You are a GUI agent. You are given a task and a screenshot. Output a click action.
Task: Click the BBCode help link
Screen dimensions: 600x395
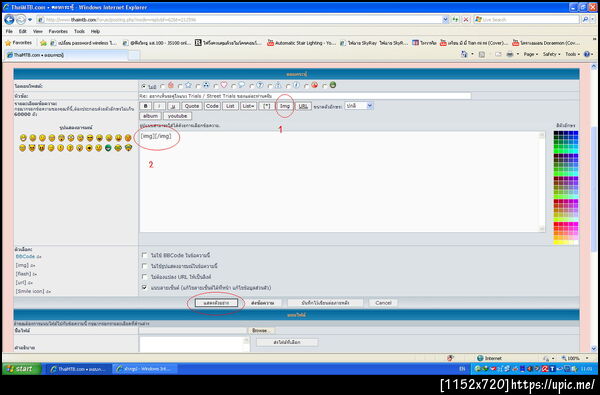pos(25,256)
